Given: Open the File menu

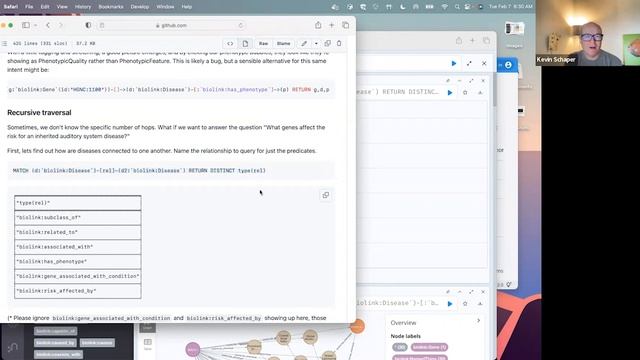Looking at the screenshot, I should click(29, 7).
